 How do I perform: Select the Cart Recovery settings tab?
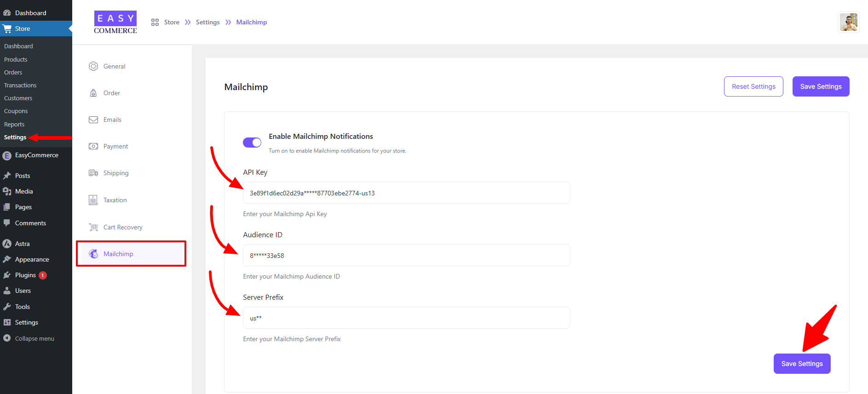pos(131,227)
